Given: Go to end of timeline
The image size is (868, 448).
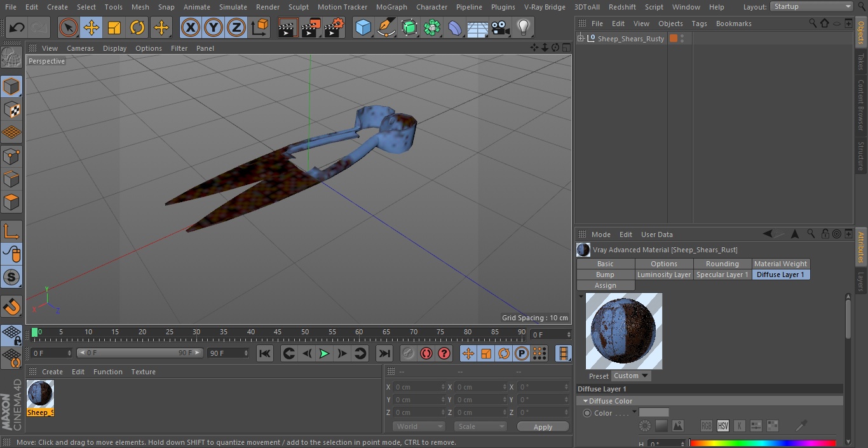Looking at the screenshot, I should pos(384,353).
